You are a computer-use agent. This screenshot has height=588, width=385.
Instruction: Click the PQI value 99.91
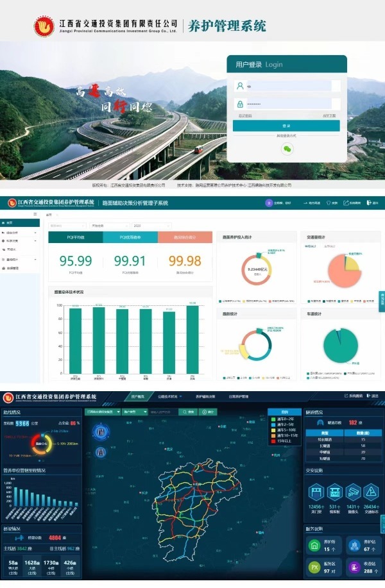tap(130, 260)
